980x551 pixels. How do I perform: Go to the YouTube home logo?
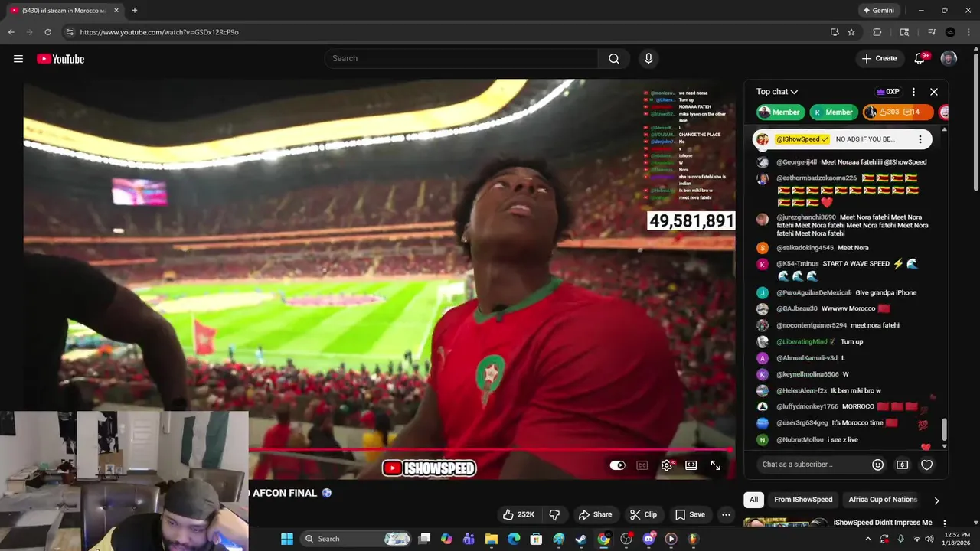point(60,59)
